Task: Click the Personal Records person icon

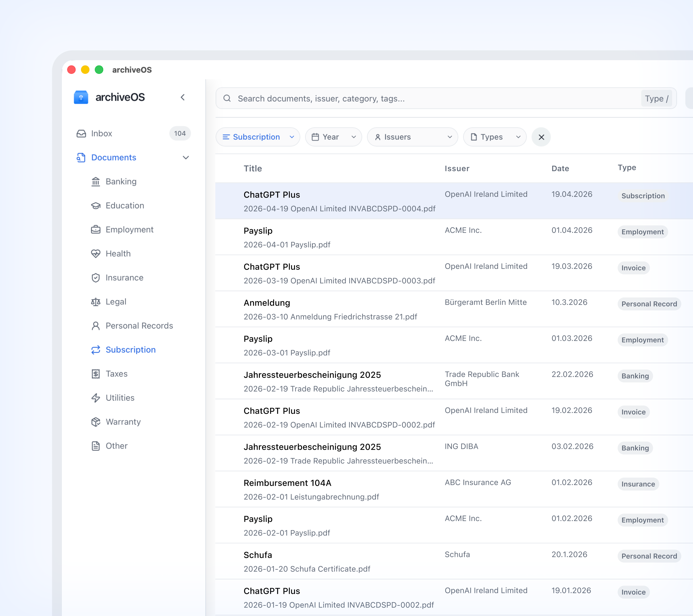Action: point(96,326)
